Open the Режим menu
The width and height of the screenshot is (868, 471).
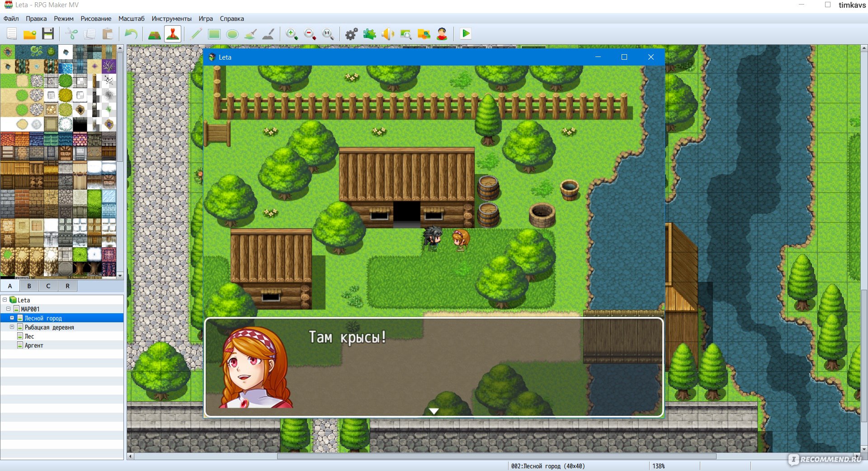[64, 19]
